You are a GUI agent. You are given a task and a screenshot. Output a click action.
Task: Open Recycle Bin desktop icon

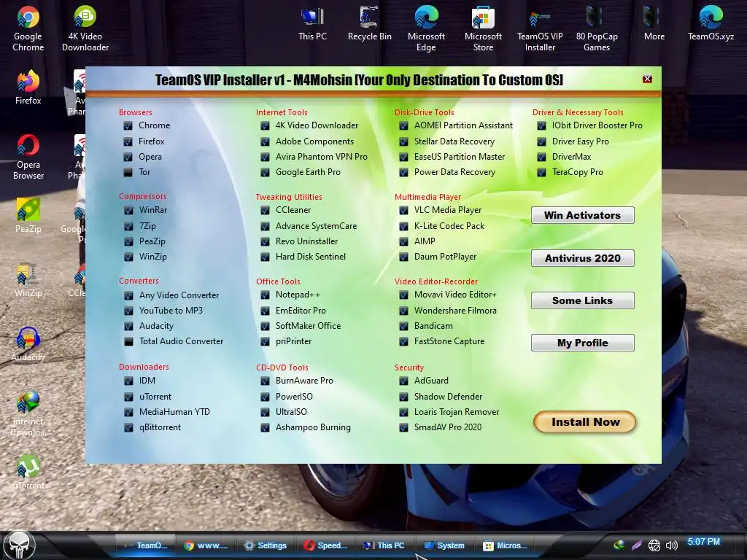click(369, 24)
